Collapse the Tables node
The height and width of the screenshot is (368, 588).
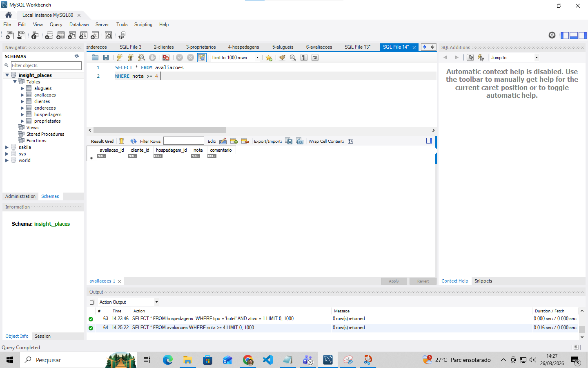tap(15, 82)
